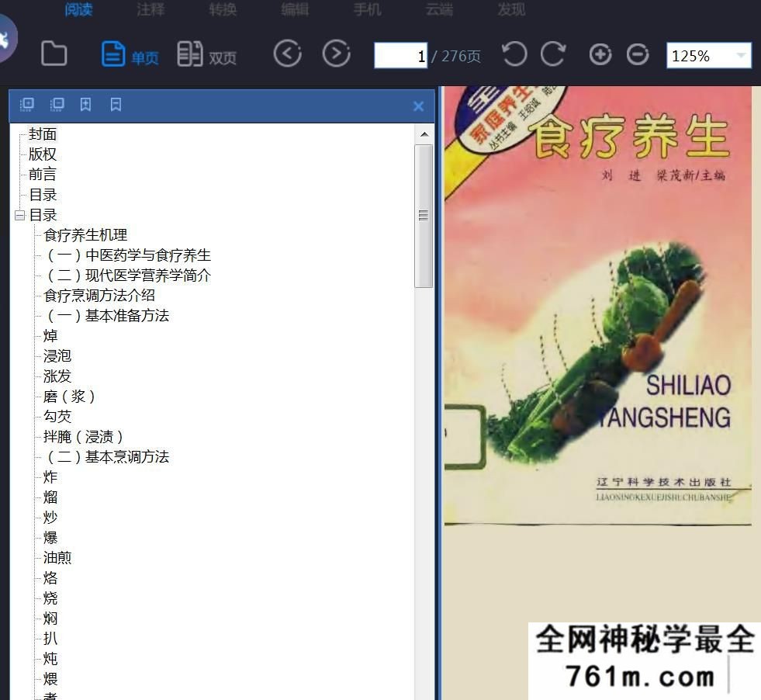Select the 爆 bookmark
This screenshot has width=761, height=700.
point(50,537)
